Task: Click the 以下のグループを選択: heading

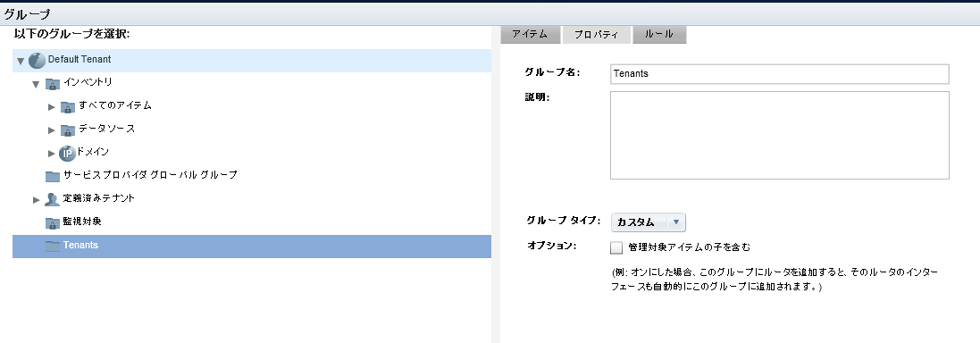Action: [71, 34]
